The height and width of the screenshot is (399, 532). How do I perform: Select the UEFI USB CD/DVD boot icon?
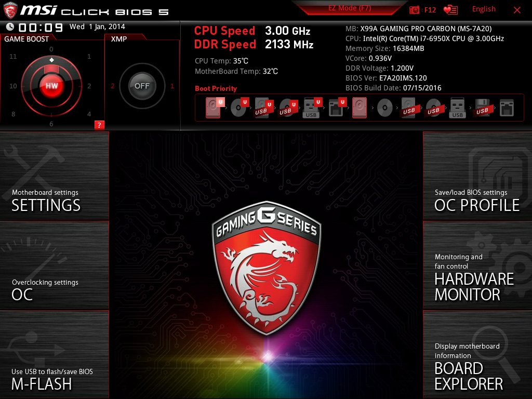(x=288, y=108)
